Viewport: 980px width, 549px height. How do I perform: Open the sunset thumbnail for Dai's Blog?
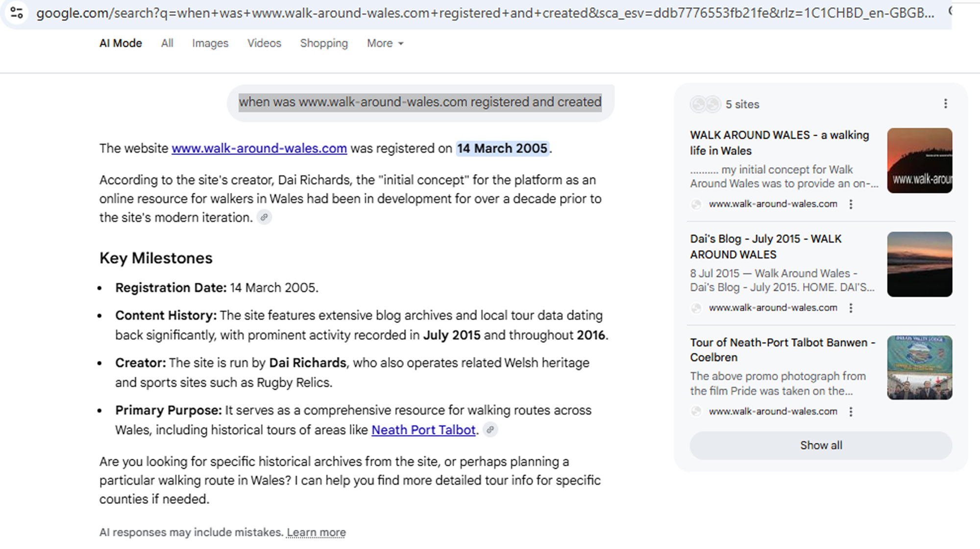(919, 264)
